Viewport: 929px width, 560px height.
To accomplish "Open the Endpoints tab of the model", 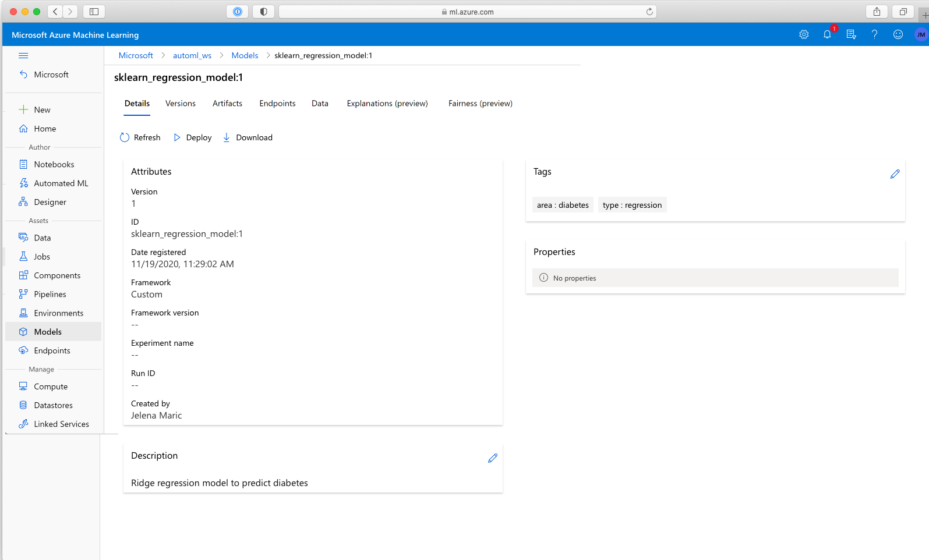I will coord(277,104).
